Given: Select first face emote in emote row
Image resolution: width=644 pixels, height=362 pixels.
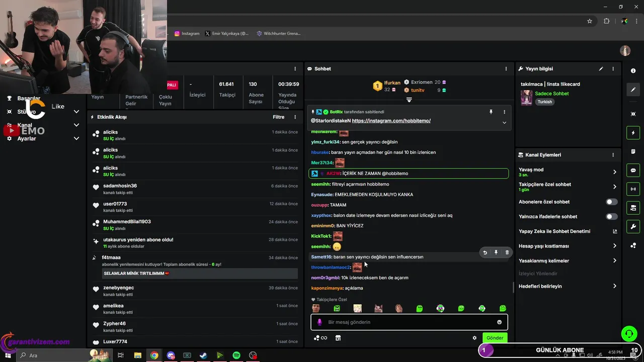Looking at the screenshot, I should [x=316, y=308].
